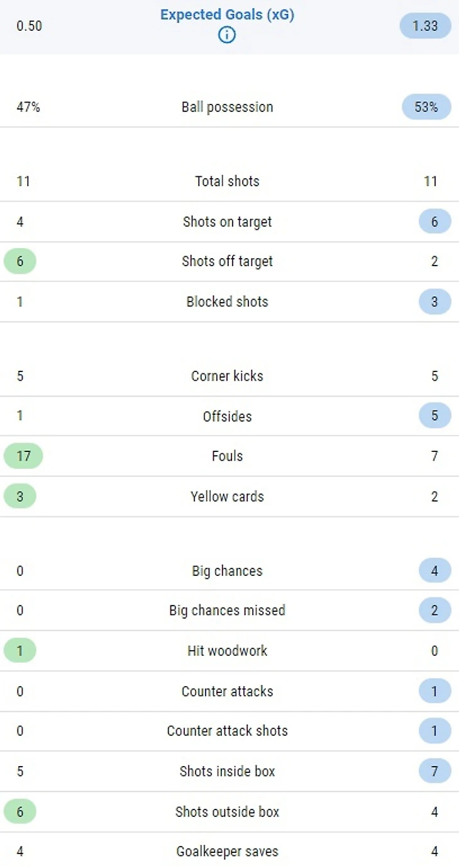Image resolution: width=459 pixels, height=868 pixels.
Task: Select the 1 counter attacks badge
Action: (434, 691)
